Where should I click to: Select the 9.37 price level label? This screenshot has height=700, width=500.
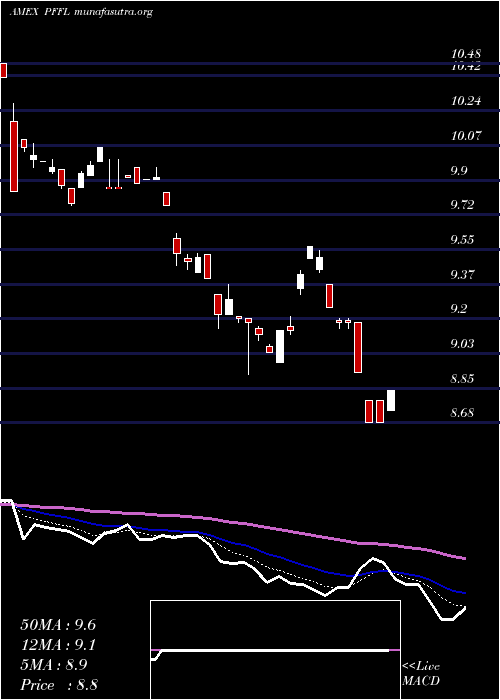[463, 275]
